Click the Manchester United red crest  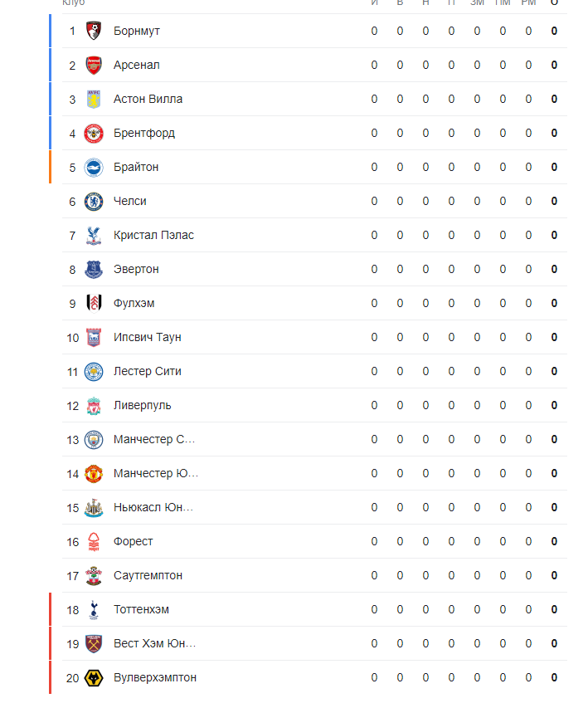click(94, 473)
